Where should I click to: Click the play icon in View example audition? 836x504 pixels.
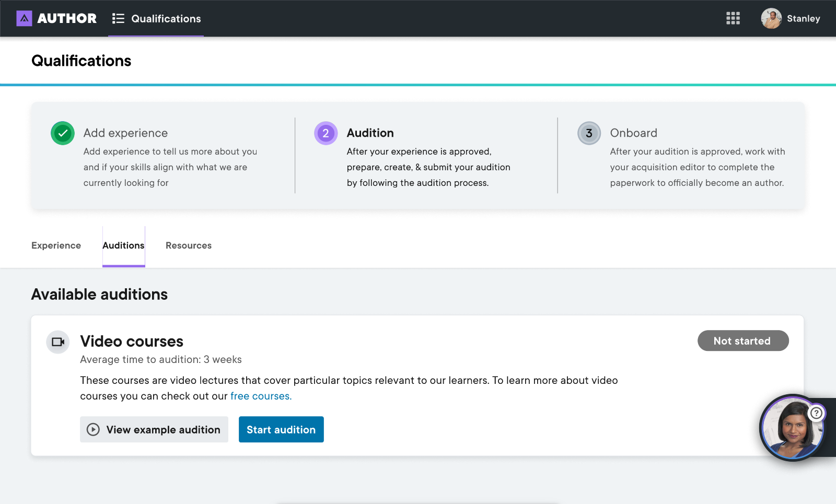pyautogui.click(x=92, y=429)
